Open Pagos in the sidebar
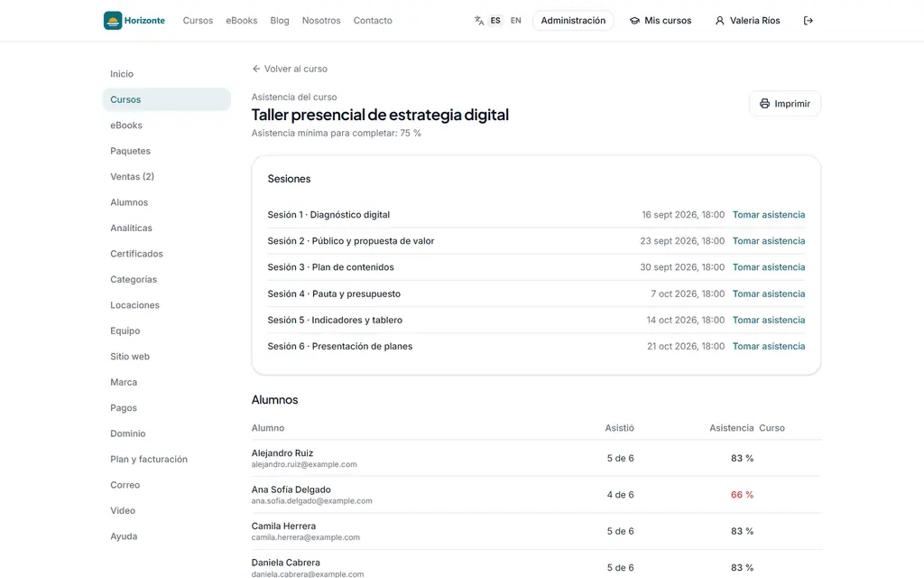The image size is (924, 578). click(166, 407)
